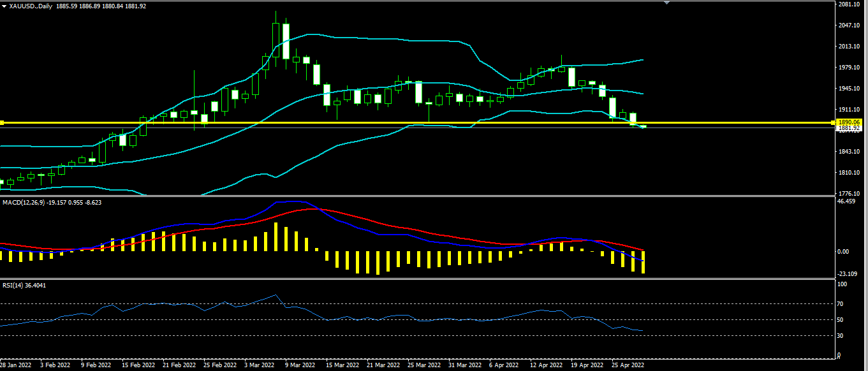Click the dropdown triangle beside XAUUSD.,Daily
868x371 pixels.
click(x=4, y=6)
